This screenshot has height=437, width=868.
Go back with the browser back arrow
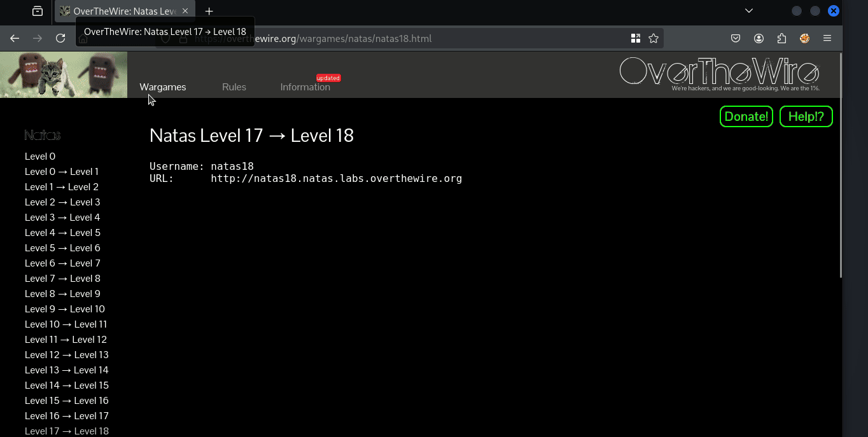15,38
